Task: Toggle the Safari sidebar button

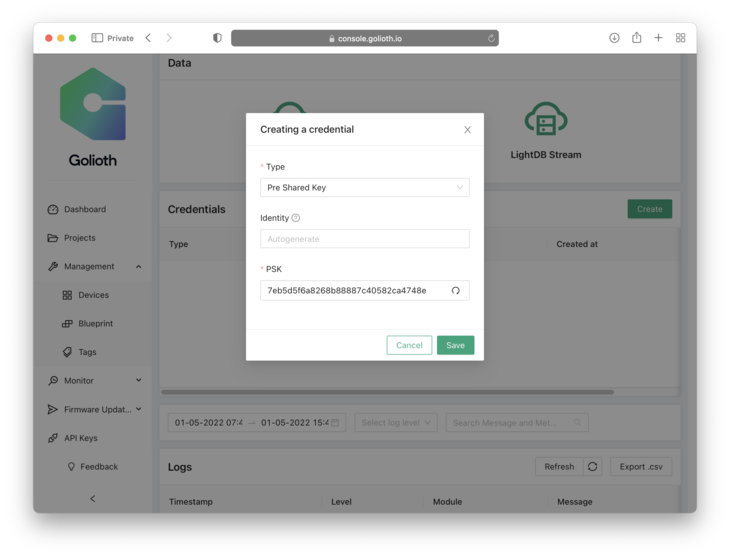Action: coord(97,38)
